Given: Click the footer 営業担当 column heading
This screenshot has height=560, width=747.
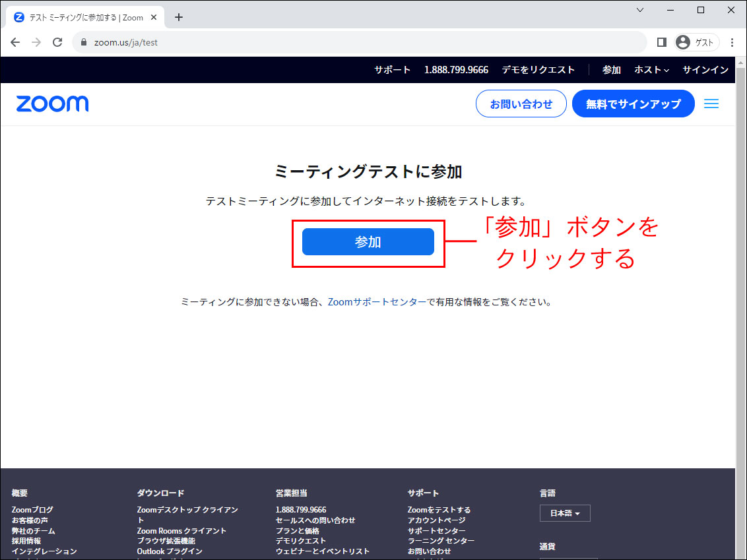Looking at the screenshot, I should 292,493.
